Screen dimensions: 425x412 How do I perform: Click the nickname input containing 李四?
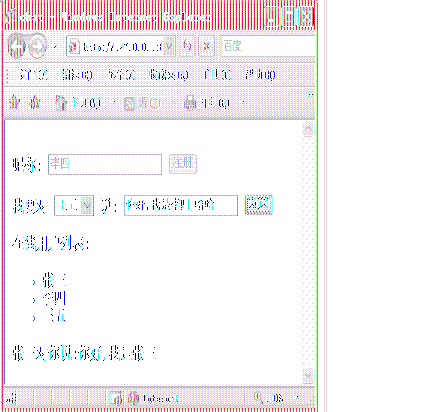click(105, 164)
